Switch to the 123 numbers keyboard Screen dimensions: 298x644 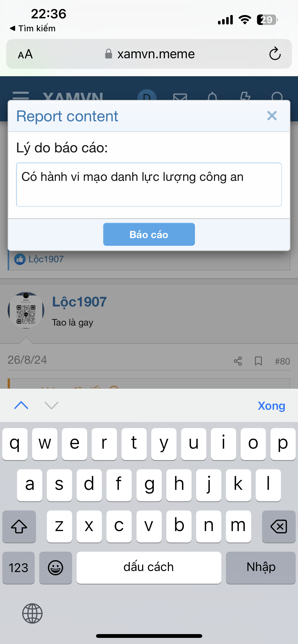18,568
